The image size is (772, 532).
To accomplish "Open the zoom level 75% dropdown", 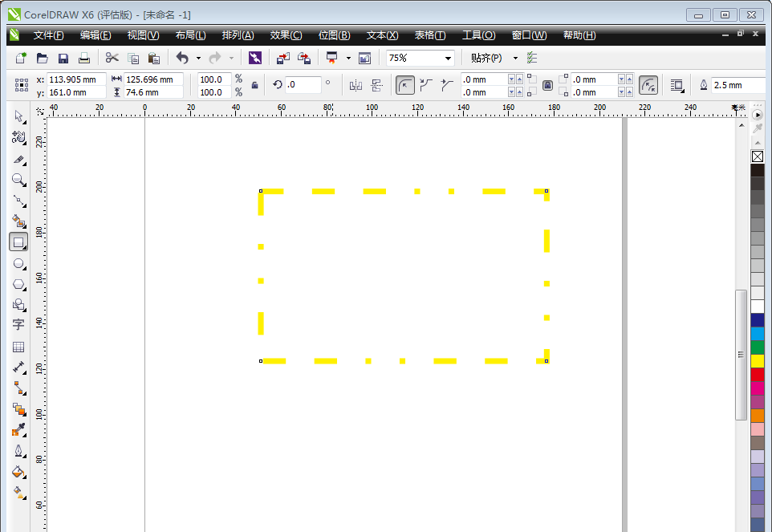I will pyautogui.click(x=448, y=58).
